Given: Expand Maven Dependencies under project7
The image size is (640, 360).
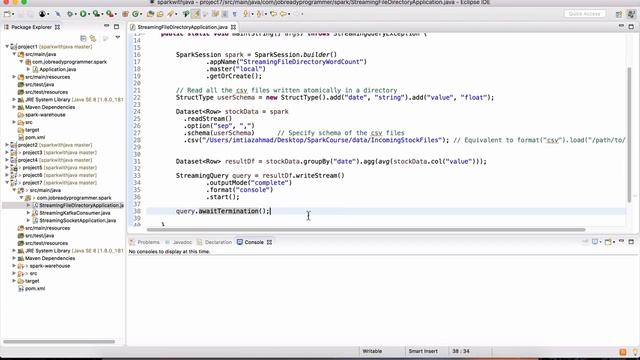Looking at the screenshot, I should 14,258.
